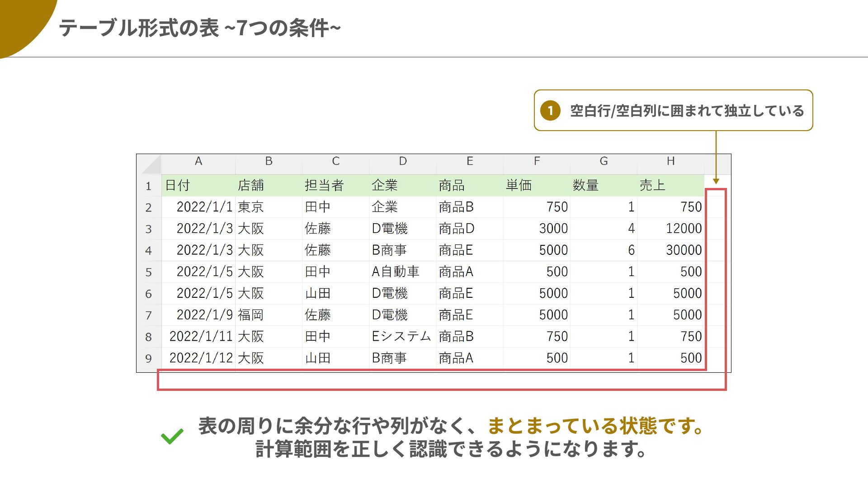Screen dimensions: 868x488
Task: Select the date cell 2022/1/12
Action: (x=198, y=358)
